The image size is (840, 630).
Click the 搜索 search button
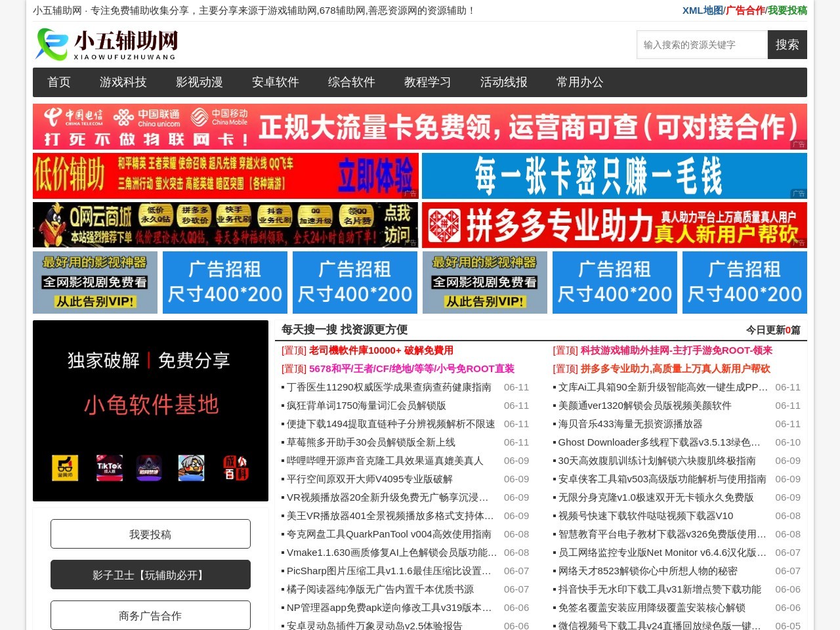[787, 45]
